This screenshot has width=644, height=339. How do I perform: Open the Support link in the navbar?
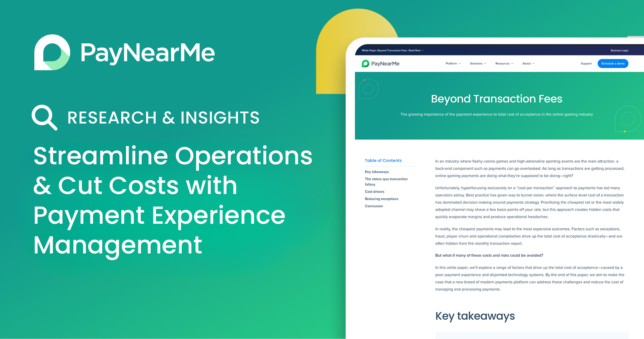(x=586, y=64)
